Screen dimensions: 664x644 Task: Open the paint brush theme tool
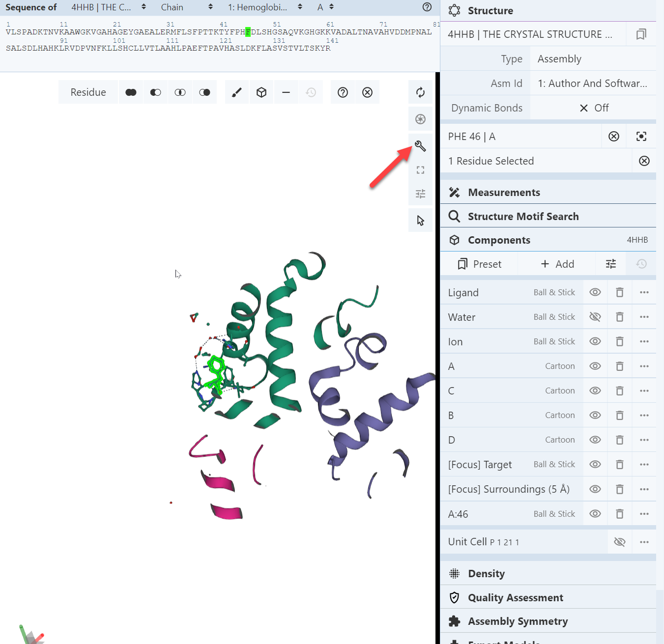pyautogui.click(x=237, y=92)
